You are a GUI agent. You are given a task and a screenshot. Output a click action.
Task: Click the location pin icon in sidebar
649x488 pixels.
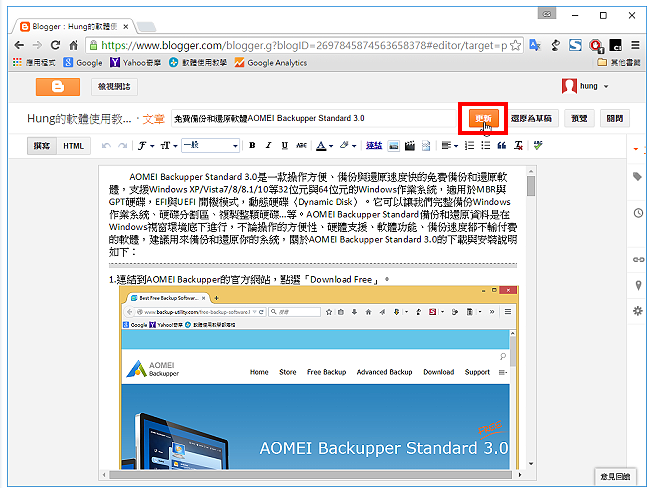tap(638, 286)
